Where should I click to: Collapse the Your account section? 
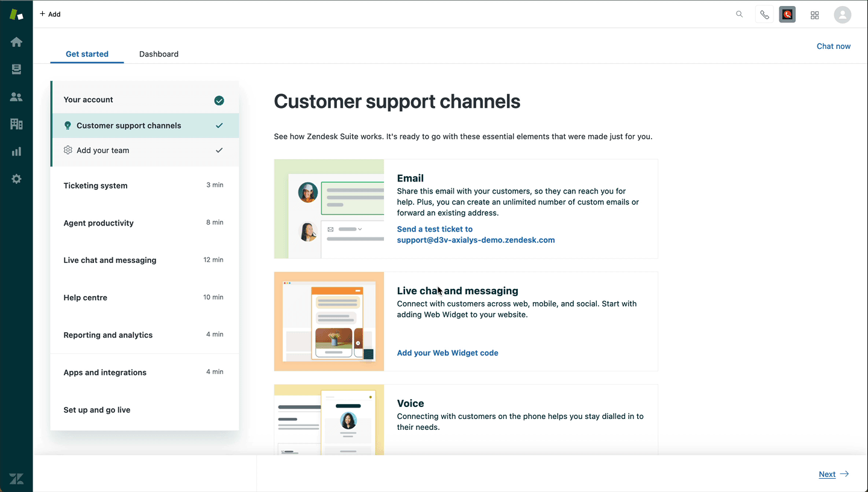tap(145, 100)
